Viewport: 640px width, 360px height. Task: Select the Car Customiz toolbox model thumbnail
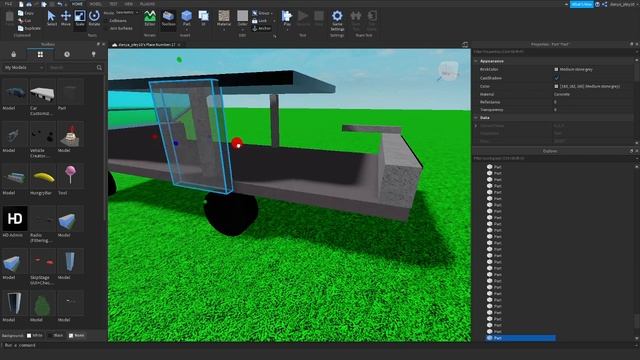(x=42, y=93)
